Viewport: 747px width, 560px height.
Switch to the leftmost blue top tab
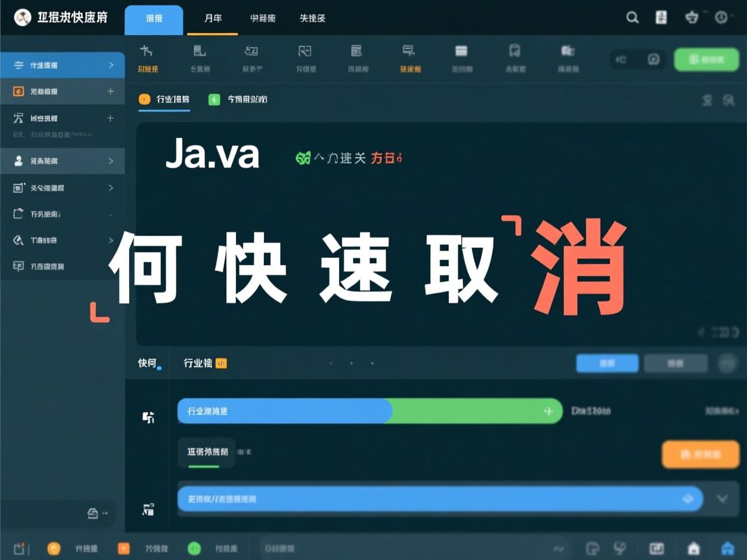coord(154,18)
